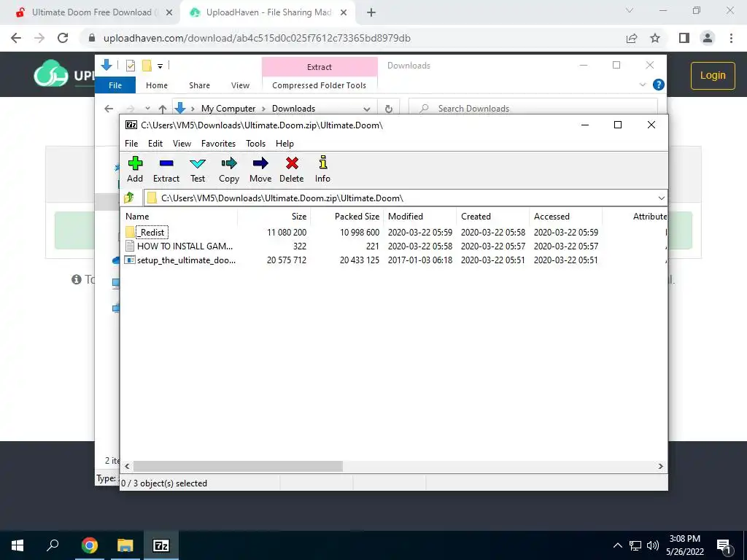The height and width of the screenshot is (560, 747).
Task: Click the Move toolbar button in 7-Zip
Action: pyautogui.click(x=260, y=169)
